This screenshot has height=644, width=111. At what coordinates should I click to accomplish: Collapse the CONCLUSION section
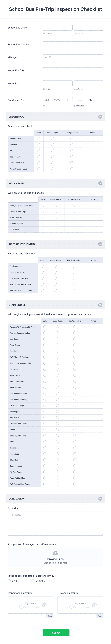(x=100, y=499)
